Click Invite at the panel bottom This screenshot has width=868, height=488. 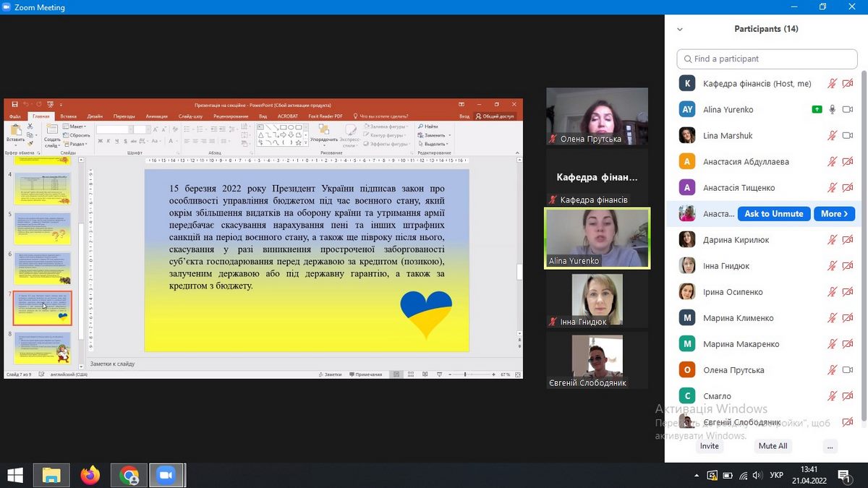coord(709,446)
